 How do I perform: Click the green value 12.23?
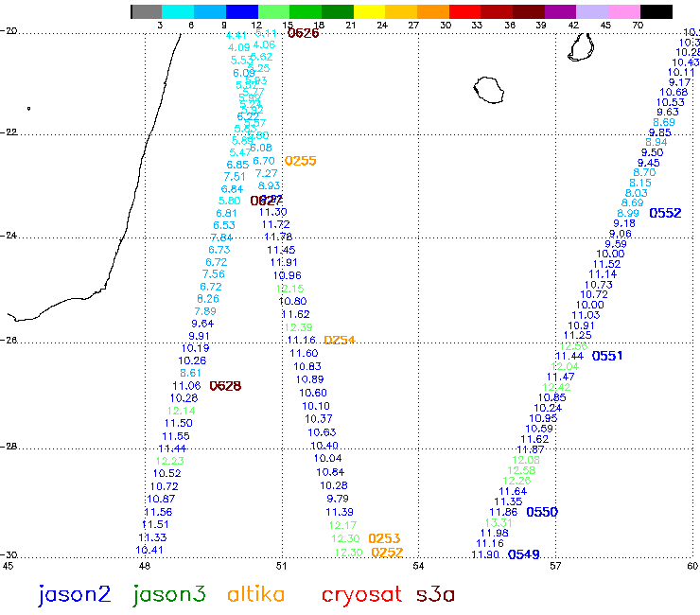tap(170, 462)
